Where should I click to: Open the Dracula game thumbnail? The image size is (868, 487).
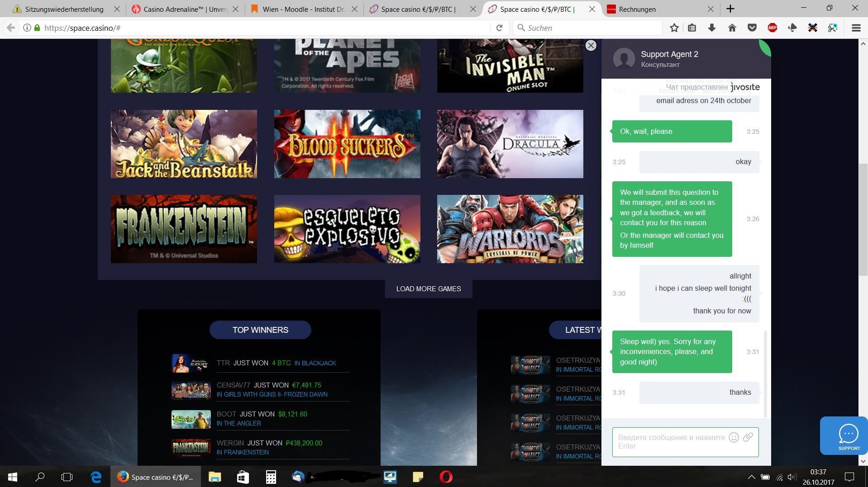[x=510, y=144]
